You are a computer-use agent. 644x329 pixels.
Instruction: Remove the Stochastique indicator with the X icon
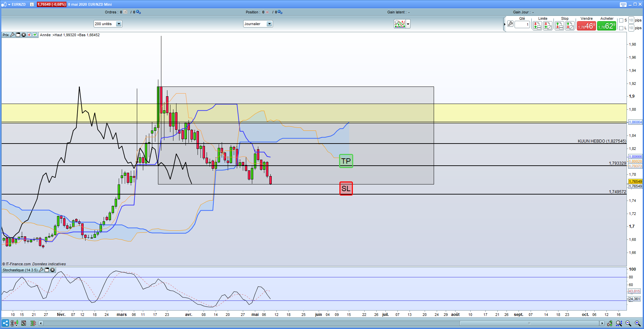53,270
